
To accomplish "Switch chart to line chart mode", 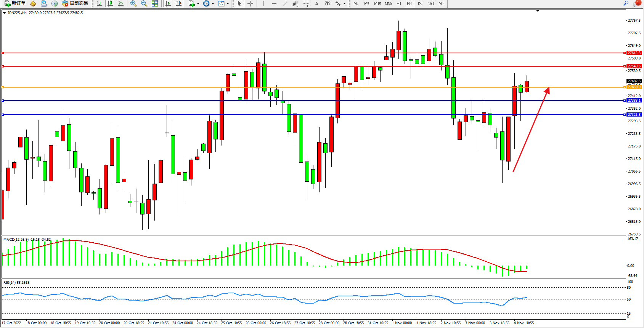I will (x=121, y=3).
